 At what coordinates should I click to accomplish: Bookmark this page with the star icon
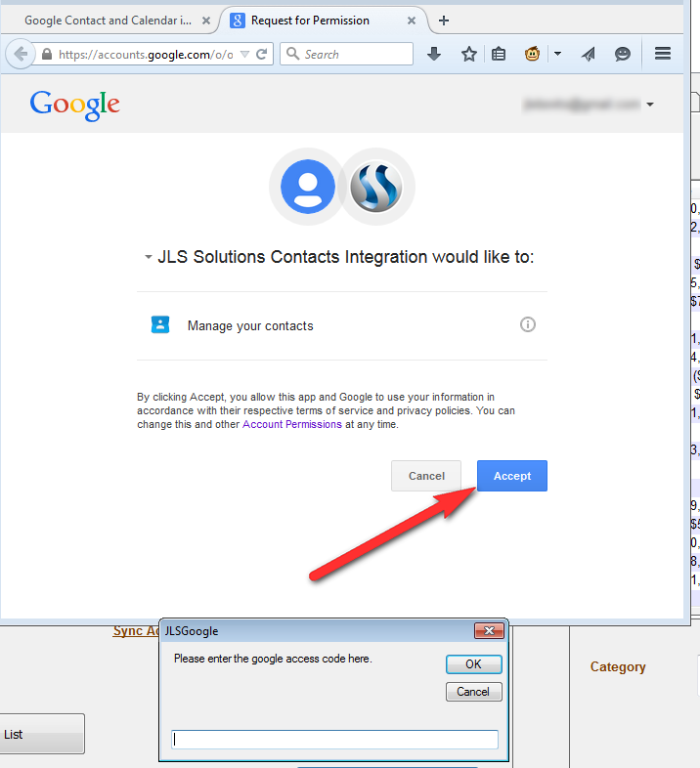coord(469,54)
